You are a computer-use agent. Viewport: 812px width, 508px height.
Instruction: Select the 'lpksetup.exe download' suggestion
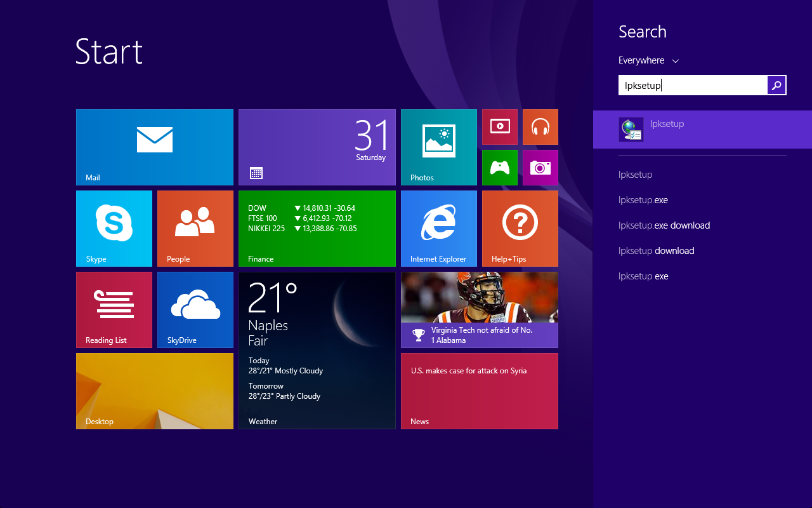(x=664, y=225)
